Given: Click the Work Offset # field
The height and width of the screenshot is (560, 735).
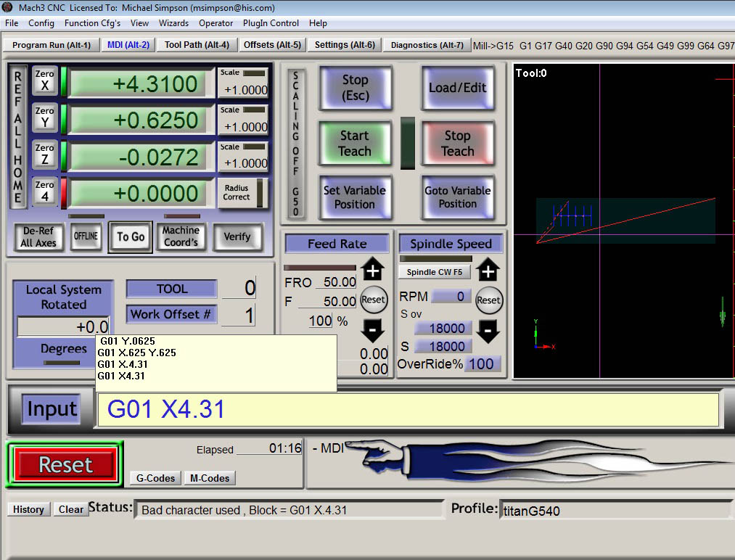Looking at the screenshot, I should [x=239, y=315].
